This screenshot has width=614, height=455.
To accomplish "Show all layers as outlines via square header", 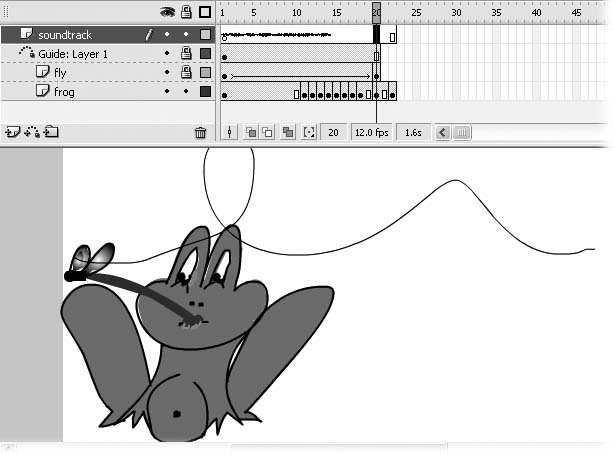I will click(x=205, y=13).
